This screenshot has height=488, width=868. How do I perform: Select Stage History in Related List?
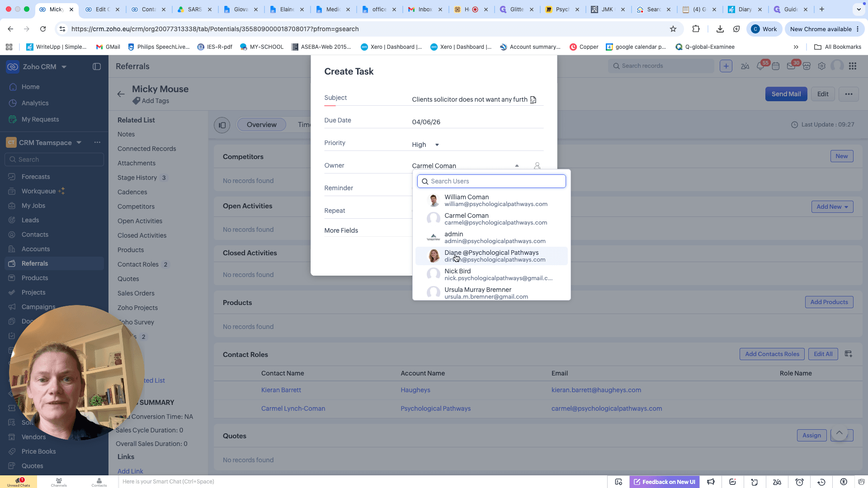(137, 178)
